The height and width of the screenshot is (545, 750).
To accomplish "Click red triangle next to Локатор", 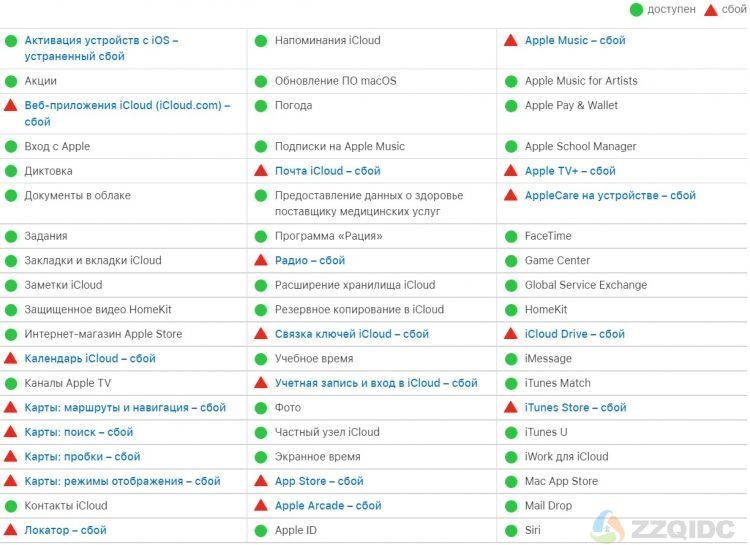I will pyautogui.click(x=11, y=530).
